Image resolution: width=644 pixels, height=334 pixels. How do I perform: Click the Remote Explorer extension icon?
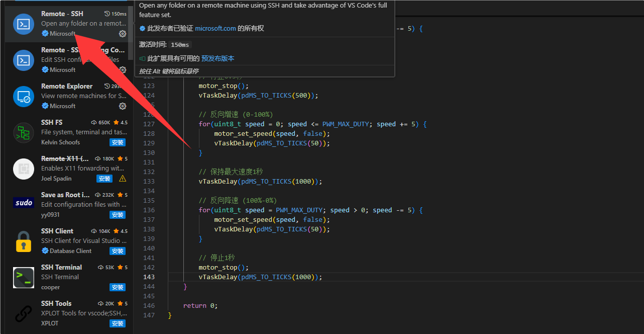(x=24, y=97)
